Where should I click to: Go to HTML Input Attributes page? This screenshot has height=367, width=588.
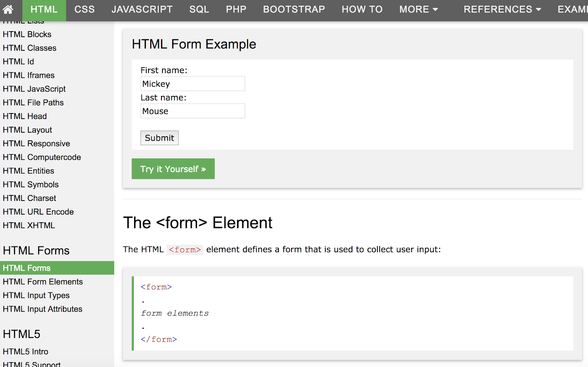point(42,309)
